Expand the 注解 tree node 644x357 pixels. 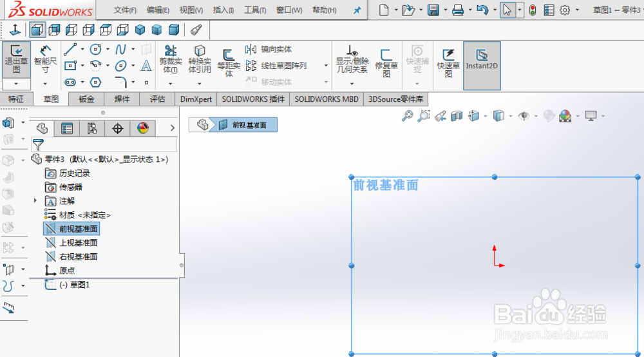point(35,201)
